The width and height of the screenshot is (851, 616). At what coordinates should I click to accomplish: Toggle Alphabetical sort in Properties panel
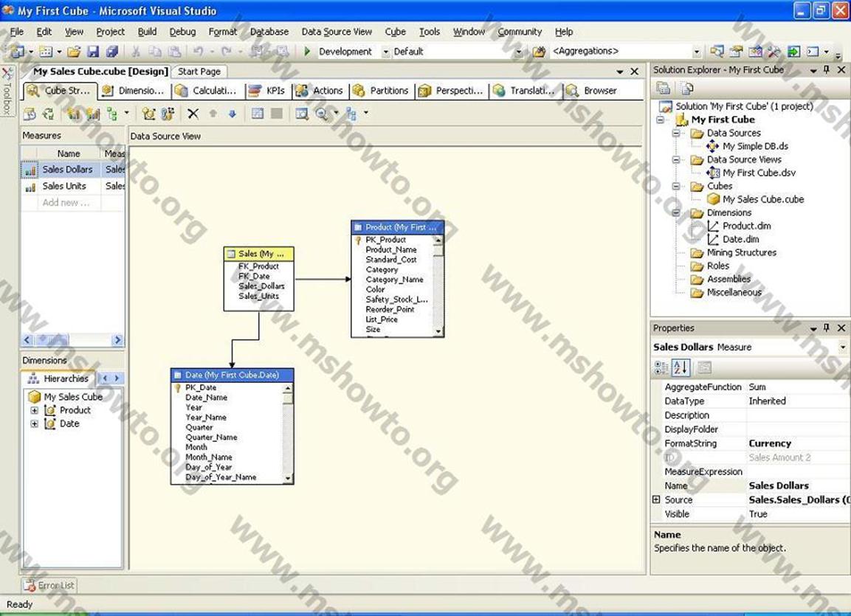tap(681, 368)
